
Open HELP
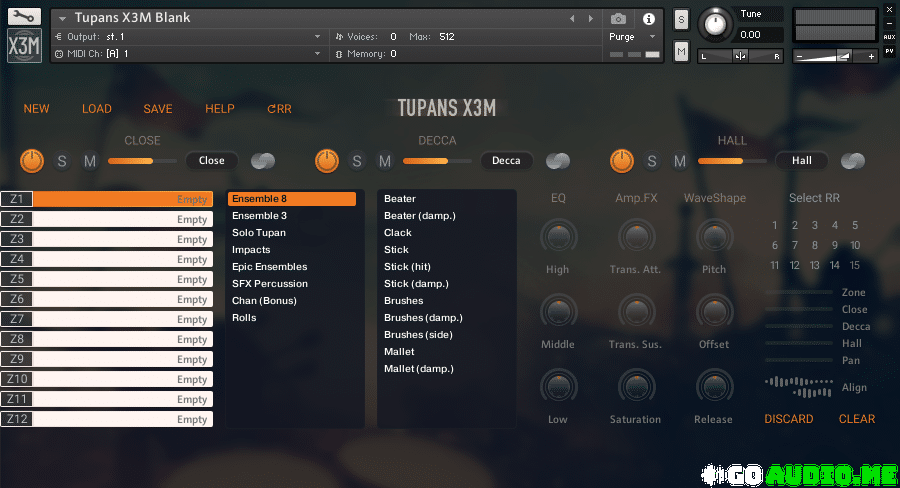220,109
